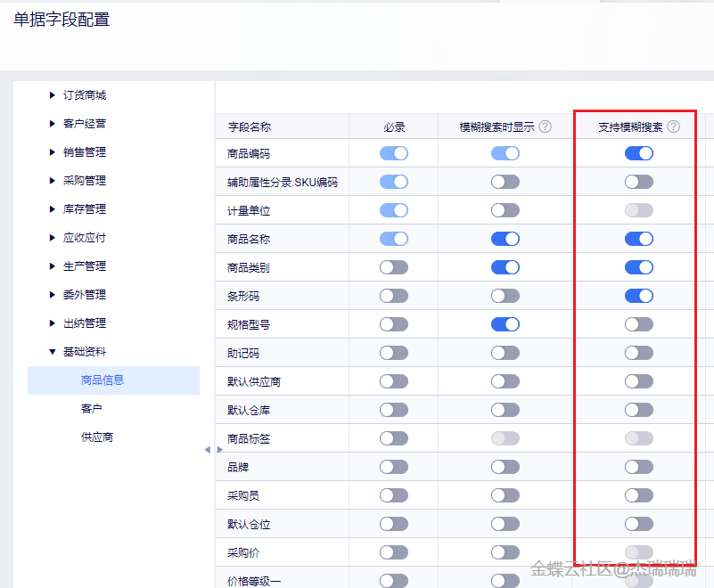Enable 模糊搜索时显示 for 采购价
714x588 pixels.
505,552
